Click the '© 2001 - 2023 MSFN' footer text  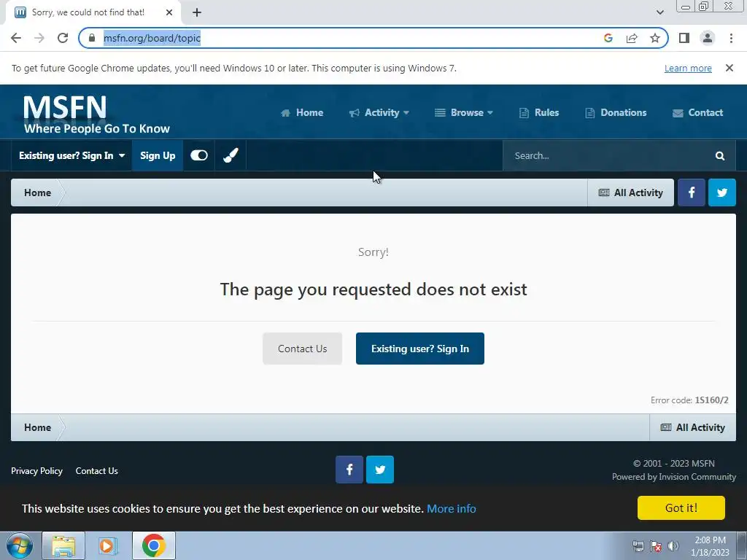pyautogui.click(x=673, y=463)
